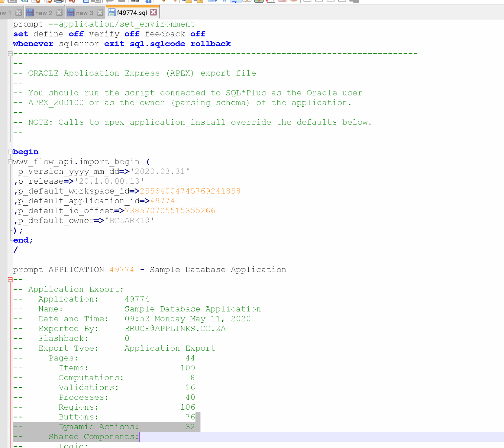504x448 pixels.
Task: Toggle word wrap from the toolbar
Action: click(236, 2)
